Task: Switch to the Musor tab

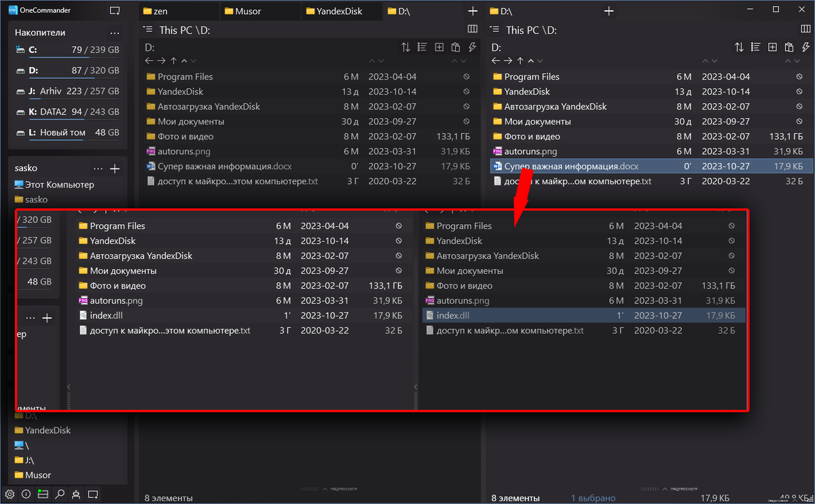Action: click(260, 11)
